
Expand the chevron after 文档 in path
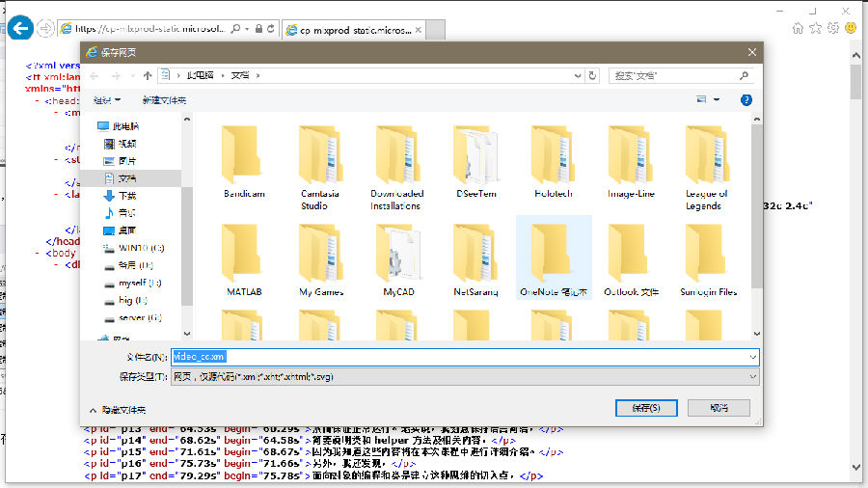point(258,75)
